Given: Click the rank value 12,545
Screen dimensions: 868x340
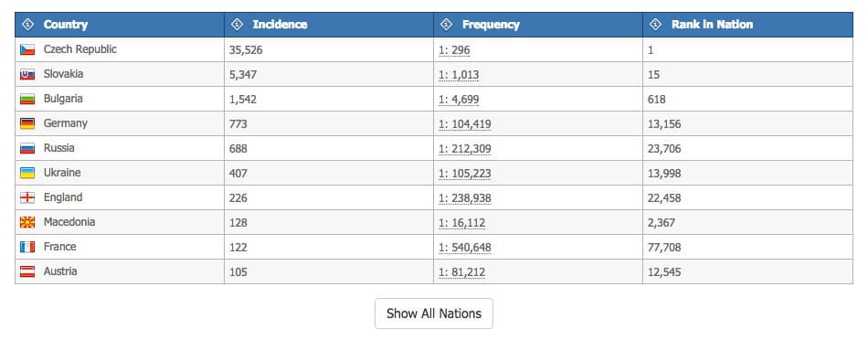Looking at the screenshot, I should [x=664, y=271].
